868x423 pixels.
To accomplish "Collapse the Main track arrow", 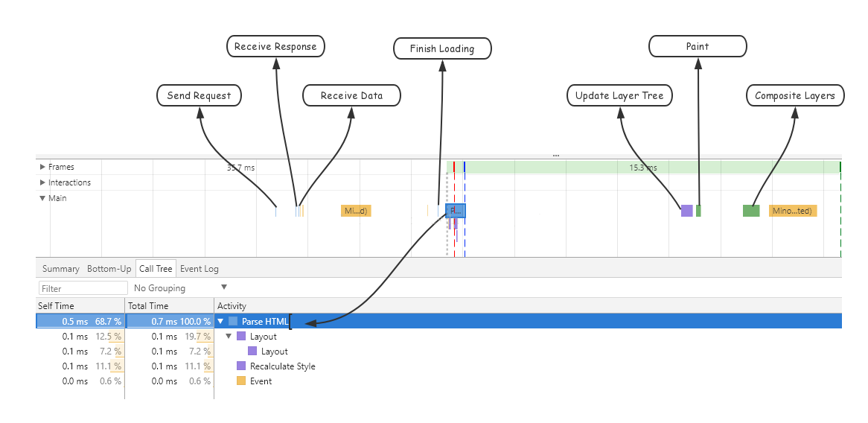I will pyautogui.click(x=42, y=198).
